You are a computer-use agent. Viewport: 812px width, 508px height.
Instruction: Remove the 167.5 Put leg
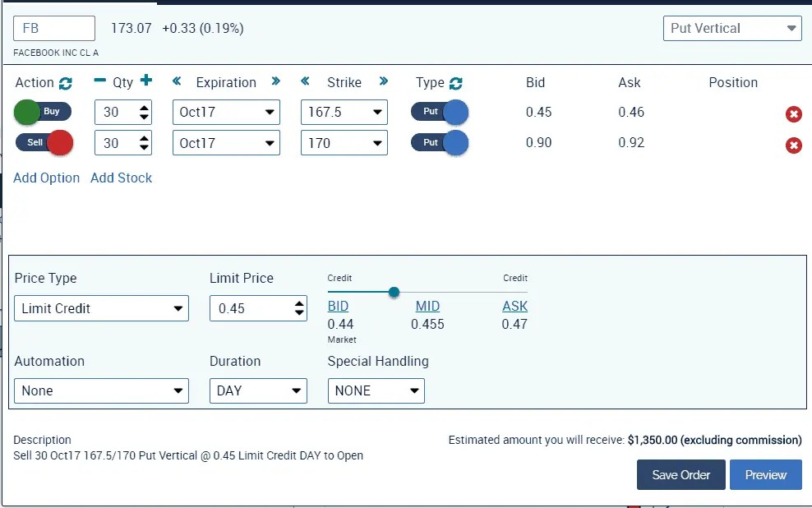[x=793, y=114]
